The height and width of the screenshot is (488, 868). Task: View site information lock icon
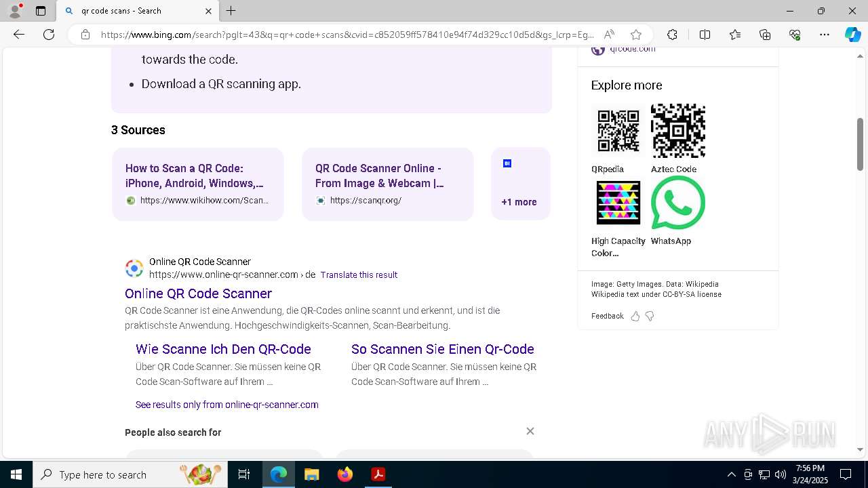[85, 35]
